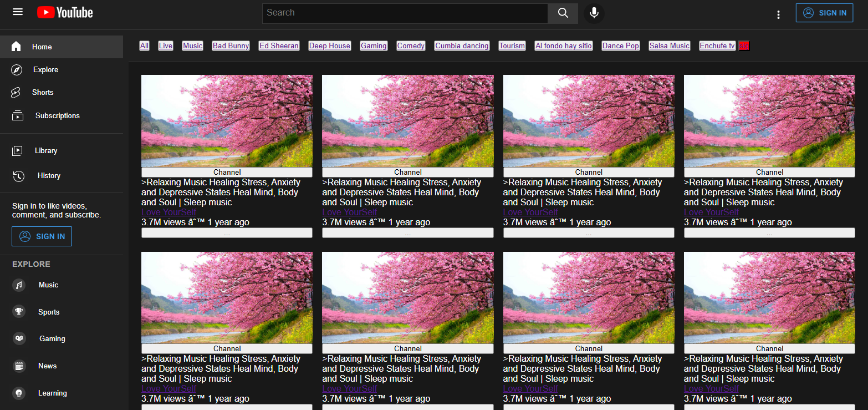The height and width of the screenshot is (410, 868).
Task: Click into the Search input field
Action: pos(405,13)
